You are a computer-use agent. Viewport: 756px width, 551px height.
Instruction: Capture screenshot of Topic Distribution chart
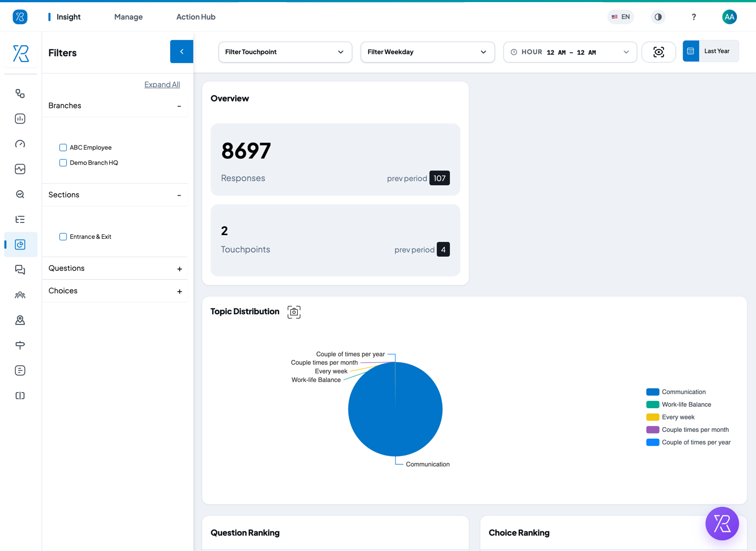click(x=294, y=312)
